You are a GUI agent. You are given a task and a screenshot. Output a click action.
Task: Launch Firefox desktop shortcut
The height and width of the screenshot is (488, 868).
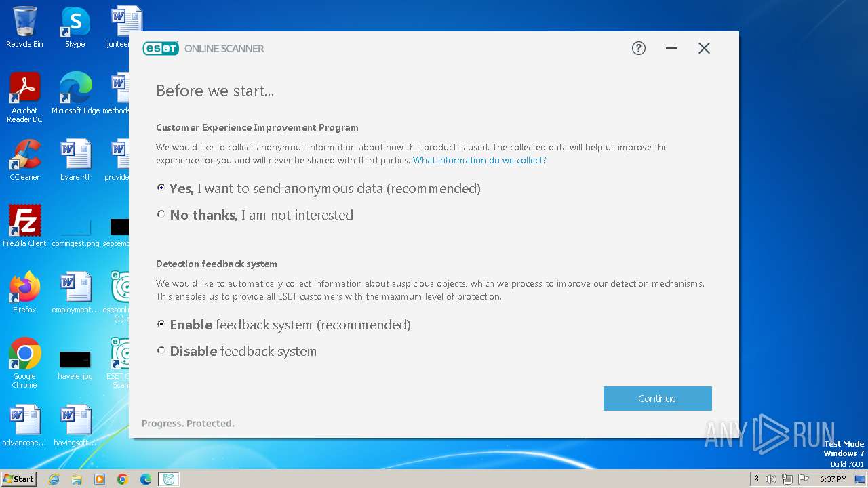click(24, 293)
